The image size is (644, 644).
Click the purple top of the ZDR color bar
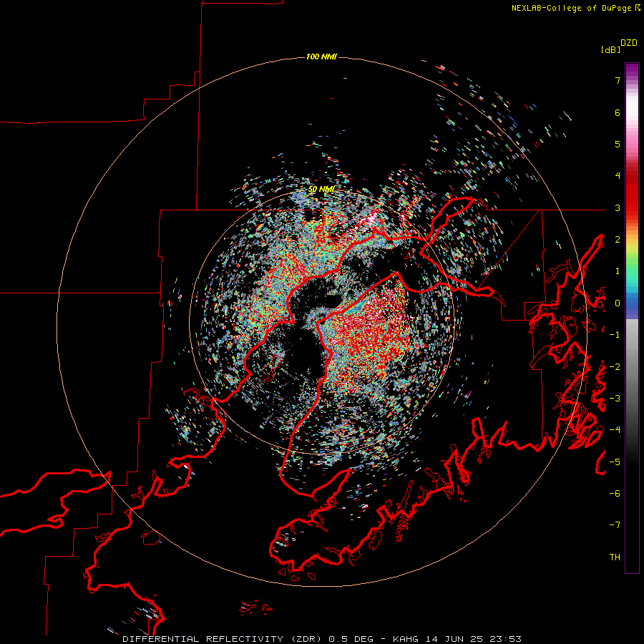pyautogui.click(x=632, y=71)
